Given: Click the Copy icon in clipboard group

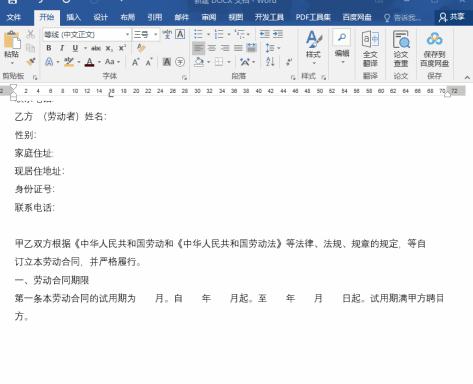Looking at the screenshot, I should [30, 48].
